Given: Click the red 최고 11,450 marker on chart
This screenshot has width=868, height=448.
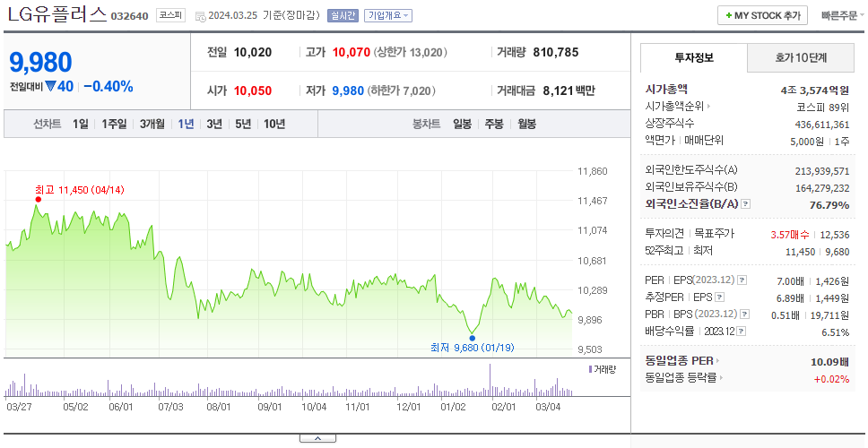Looking at the screenshot, I should pyautogui.click(x=39, y=199).
